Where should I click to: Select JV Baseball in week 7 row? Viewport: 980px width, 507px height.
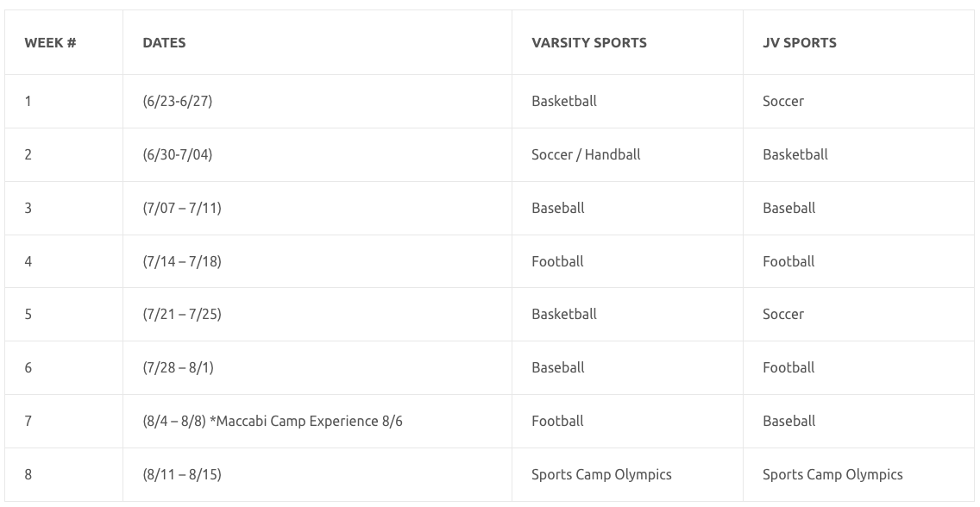788,421
